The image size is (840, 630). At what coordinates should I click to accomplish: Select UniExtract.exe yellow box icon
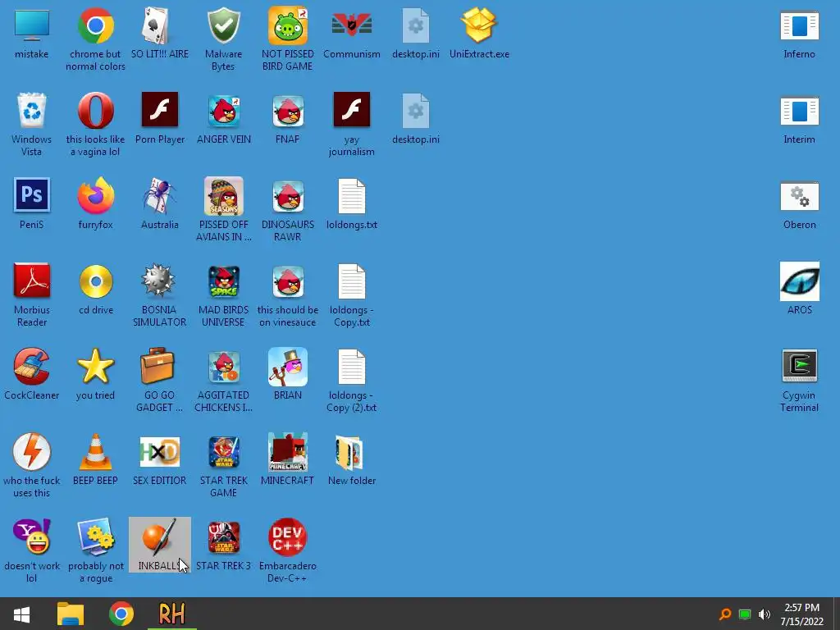[479, 25]
